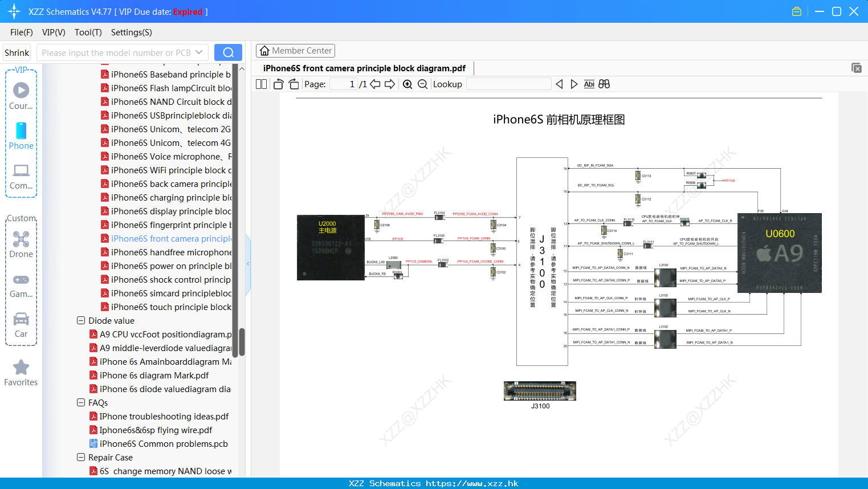
Task: Open iPhone 6s diagram Mark.pdf
Action: click(x=149, y=375)
